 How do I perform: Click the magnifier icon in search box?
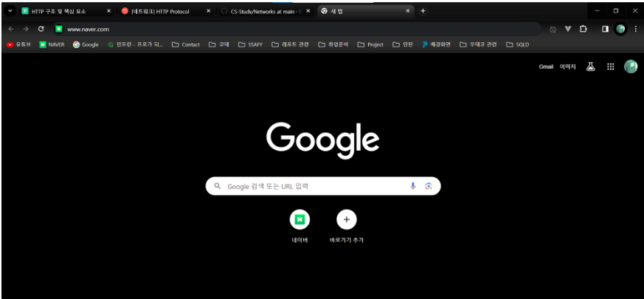click(218, 186)
